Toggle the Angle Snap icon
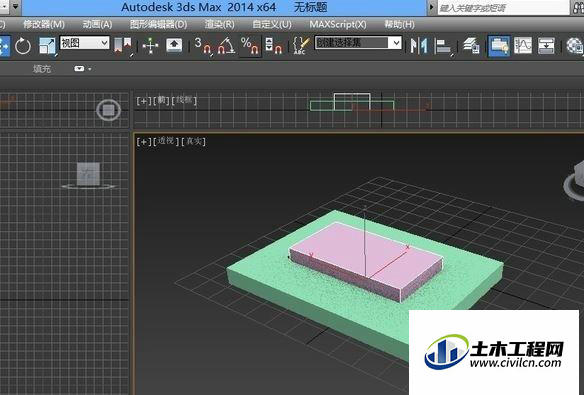This screenshot has width=584, height=395. point(226,46)
